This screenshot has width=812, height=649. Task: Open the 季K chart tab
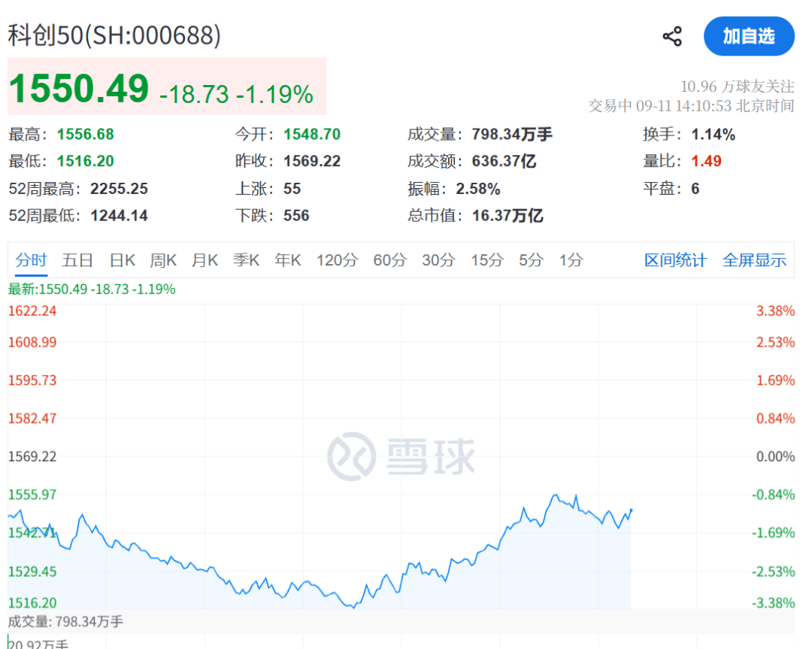click(x=246, y=260)
